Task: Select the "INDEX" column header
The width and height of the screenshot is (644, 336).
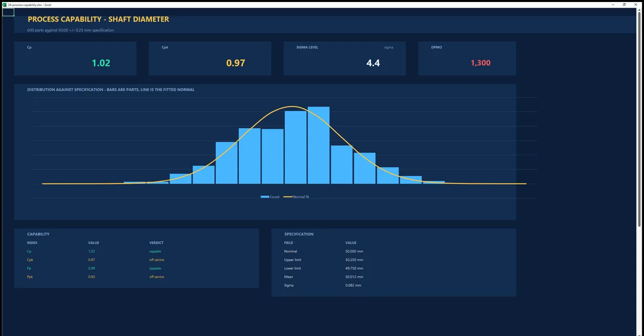Action: [x=32, y=243]
